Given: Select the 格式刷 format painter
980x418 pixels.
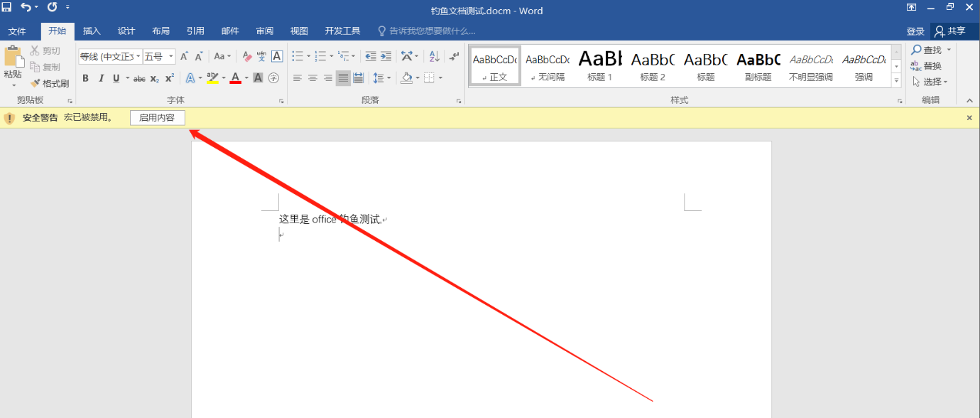Looking at the screenshot, I should [50, 83].
